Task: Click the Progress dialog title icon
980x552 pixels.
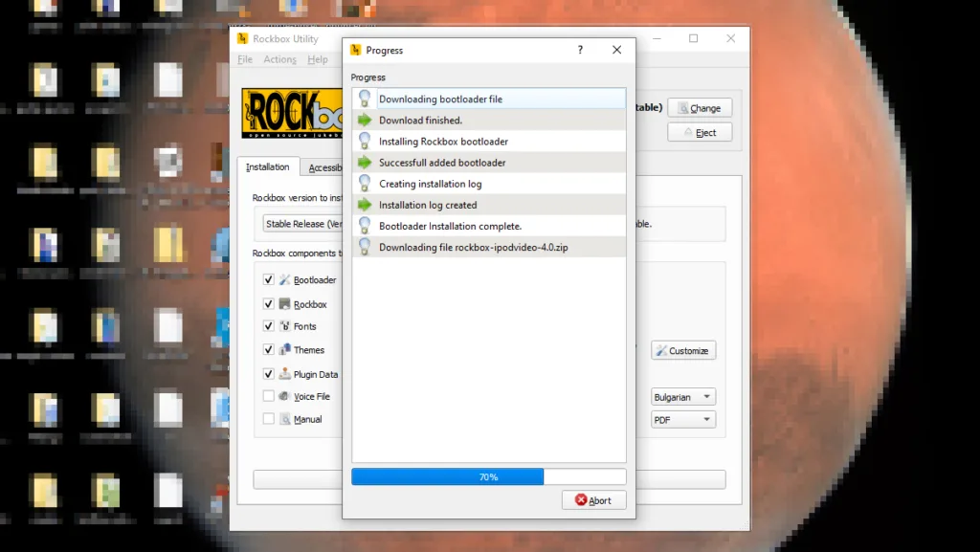Action: (x=356, y=50)
